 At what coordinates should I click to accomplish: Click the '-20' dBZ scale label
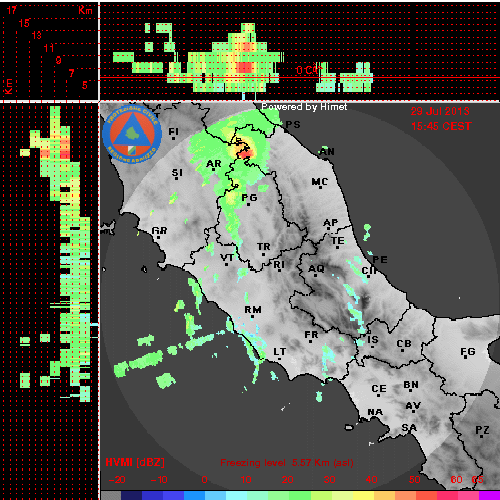(117, 480)
